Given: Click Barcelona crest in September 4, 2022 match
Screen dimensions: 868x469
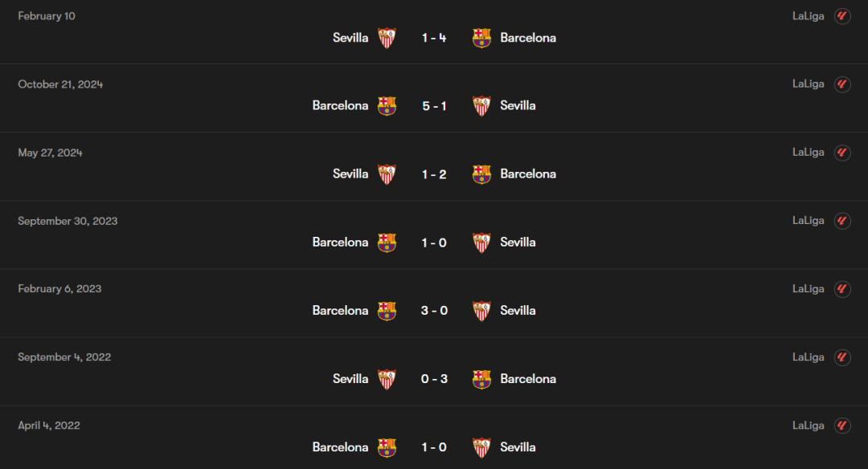Looking at the screenshot, I should pos(481,379).
